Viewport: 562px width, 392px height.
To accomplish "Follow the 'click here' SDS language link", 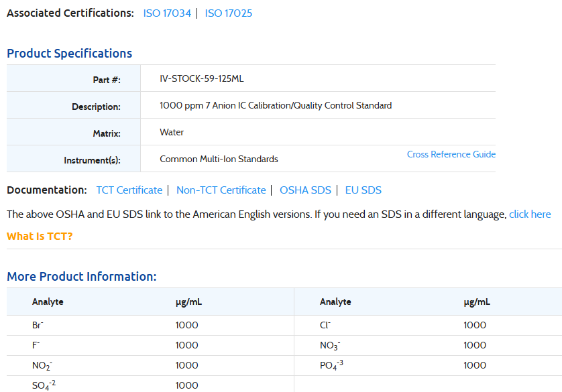I will coord(530,214).
